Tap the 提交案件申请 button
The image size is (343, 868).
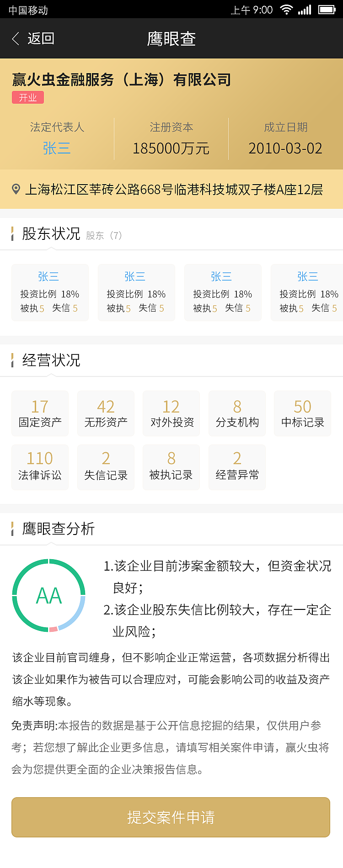(x=171, y=817)
